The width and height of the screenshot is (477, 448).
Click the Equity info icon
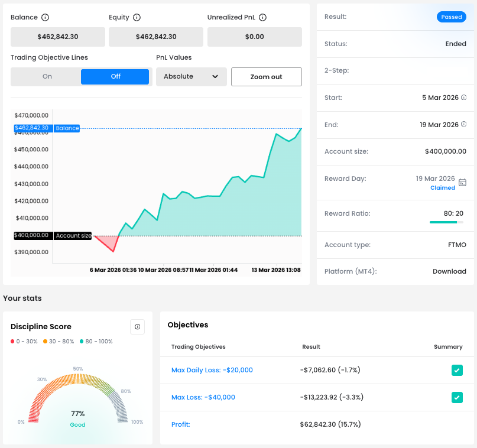click(137, 18)
